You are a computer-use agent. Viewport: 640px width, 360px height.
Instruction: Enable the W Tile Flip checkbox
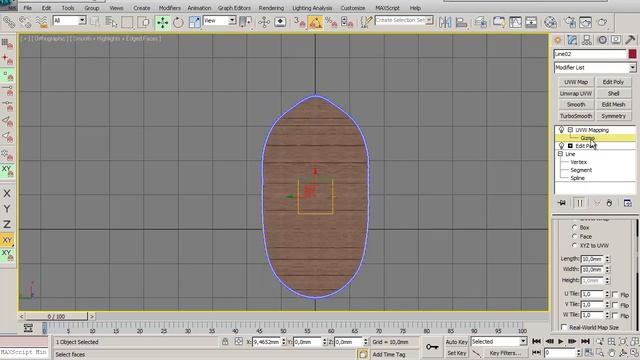615,315
